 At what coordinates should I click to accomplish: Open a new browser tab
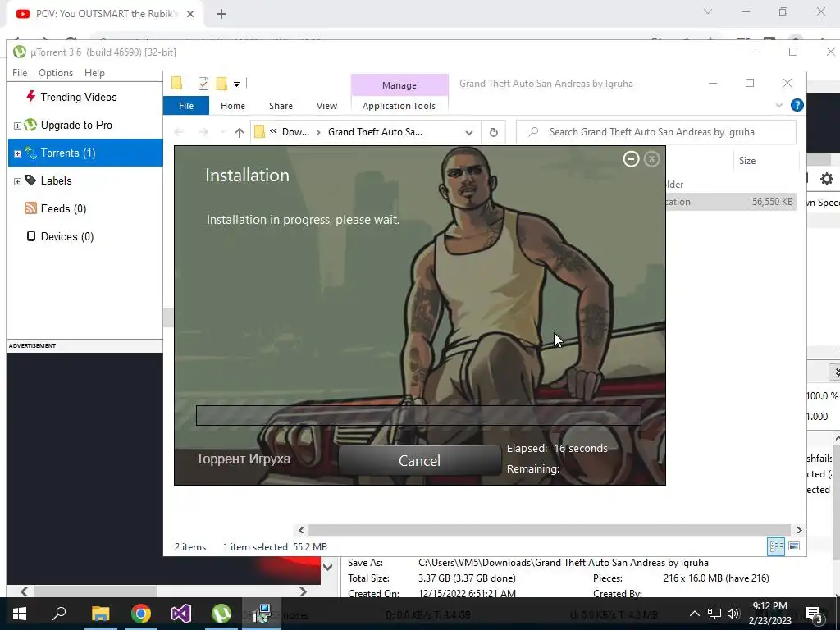click(x=221, y=14)
